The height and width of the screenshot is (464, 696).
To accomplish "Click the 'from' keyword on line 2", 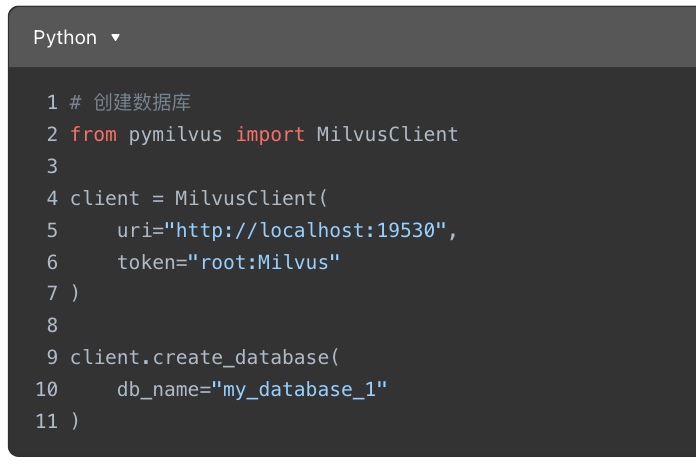I will [94, 134].
